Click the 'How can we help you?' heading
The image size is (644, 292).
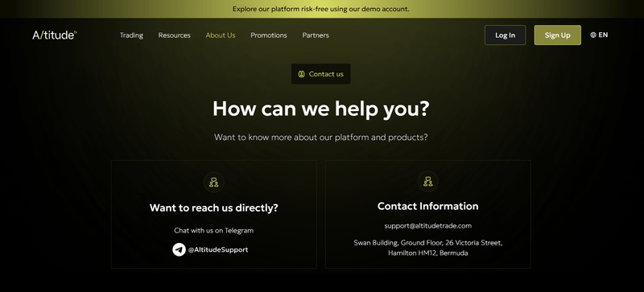click(320, 109)
